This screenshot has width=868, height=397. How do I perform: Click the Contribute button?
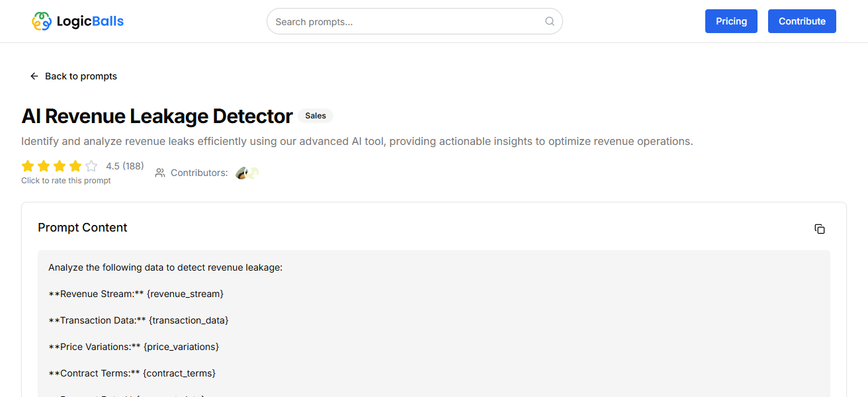[x=802, y=21]
